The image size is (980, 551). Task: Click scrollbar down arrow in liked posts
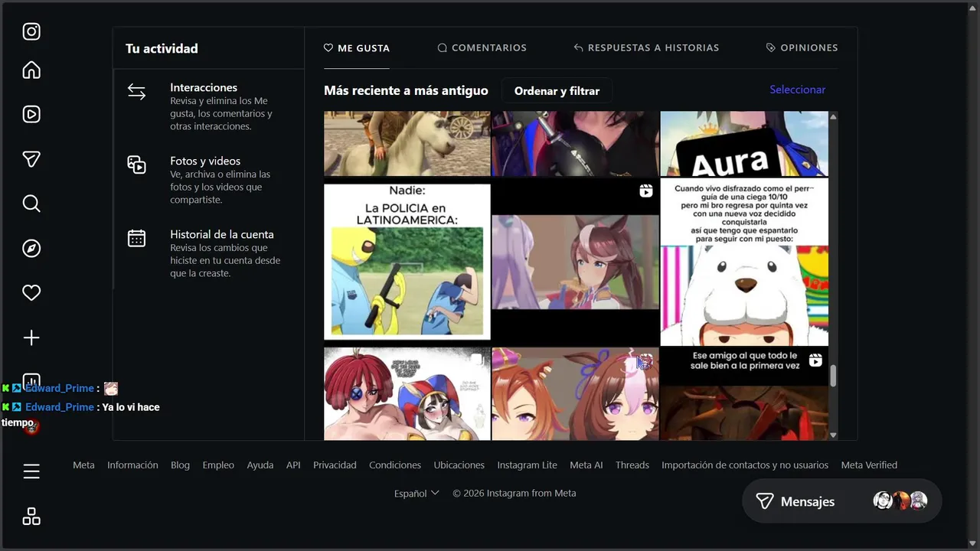833,435
